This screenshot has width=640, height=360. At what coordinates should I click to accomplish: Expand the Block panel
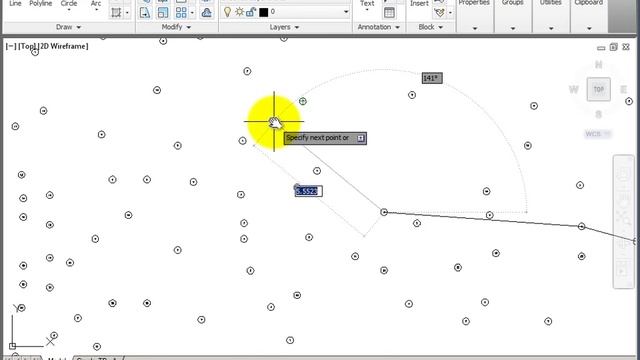[431, 27]
